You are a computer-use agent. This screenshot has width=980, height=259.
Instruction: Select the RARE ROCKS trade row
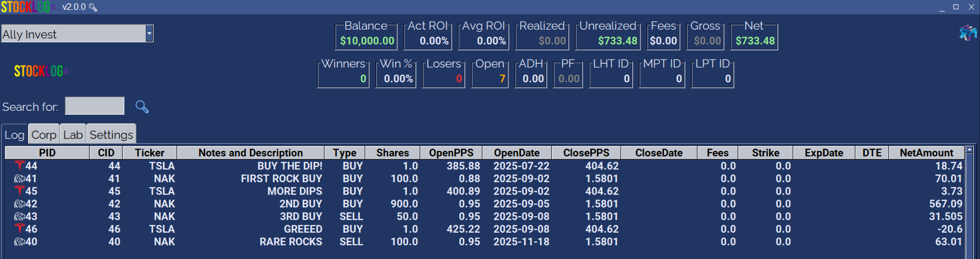coord(291,241)
